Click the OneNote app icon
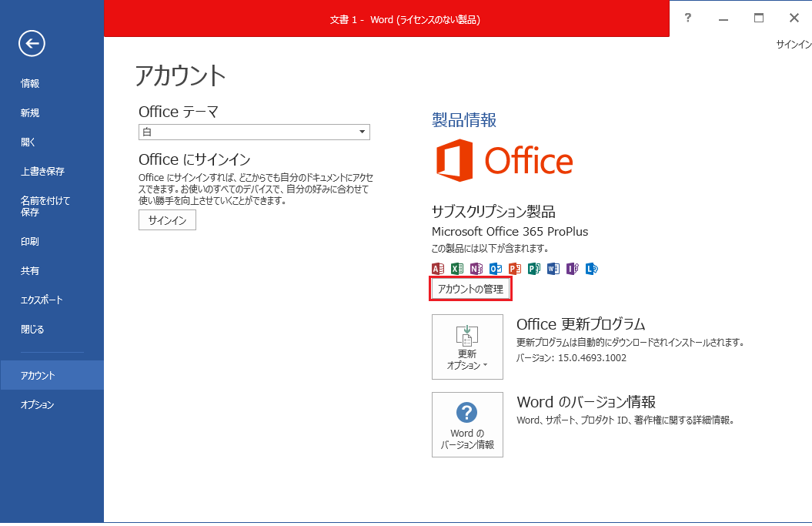The image size is (812, 526). [x=476, y=269]
